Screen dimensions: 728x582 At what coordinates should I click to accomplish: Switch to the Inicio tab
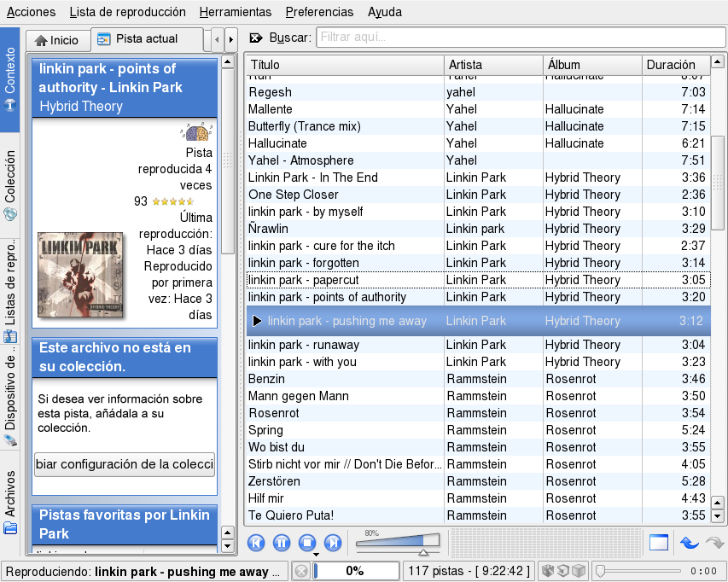pyautogui.click(x=57, y=40)
